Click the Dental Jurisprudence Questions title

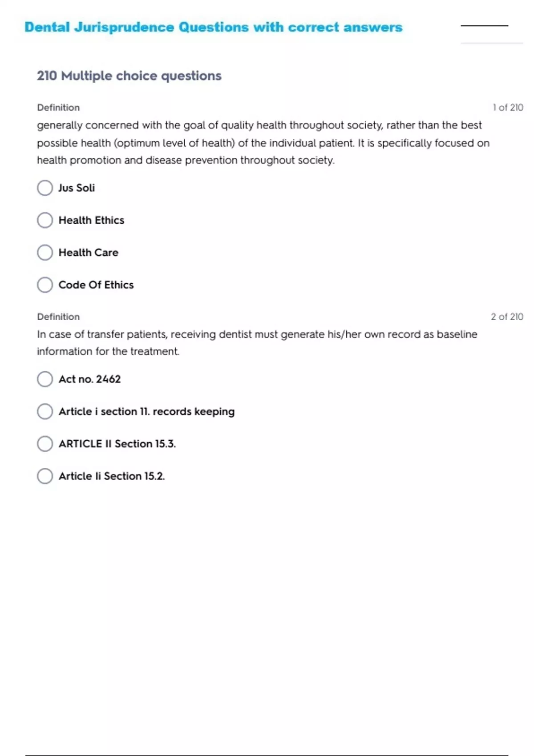213,27
